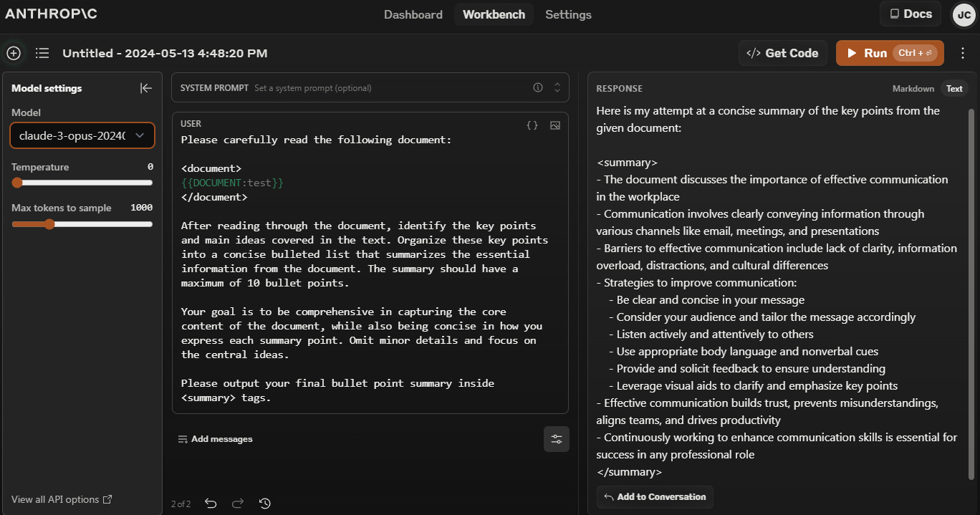This screenshot has width=980, height=515.
Task: Click the info icon in the system prompt bar
Action: pyautogui.click(x=537, y=87)
